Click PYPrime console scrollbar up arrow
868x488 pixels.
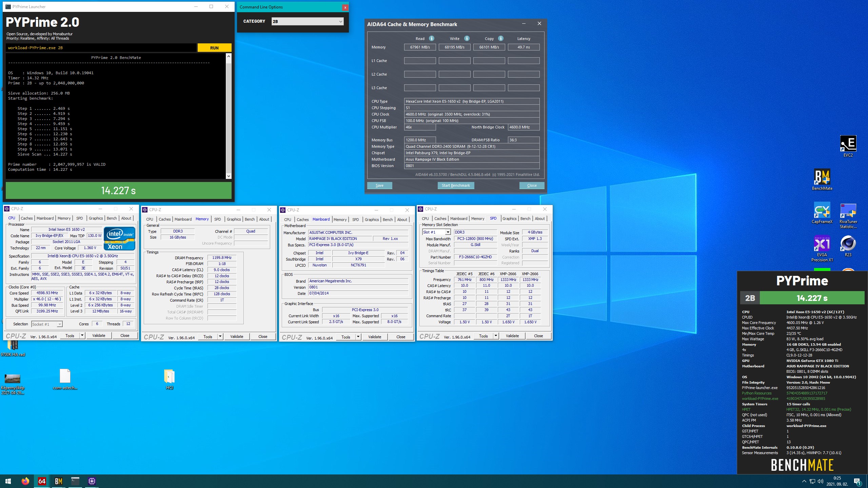pyautogui.click(x=229, y=56)
